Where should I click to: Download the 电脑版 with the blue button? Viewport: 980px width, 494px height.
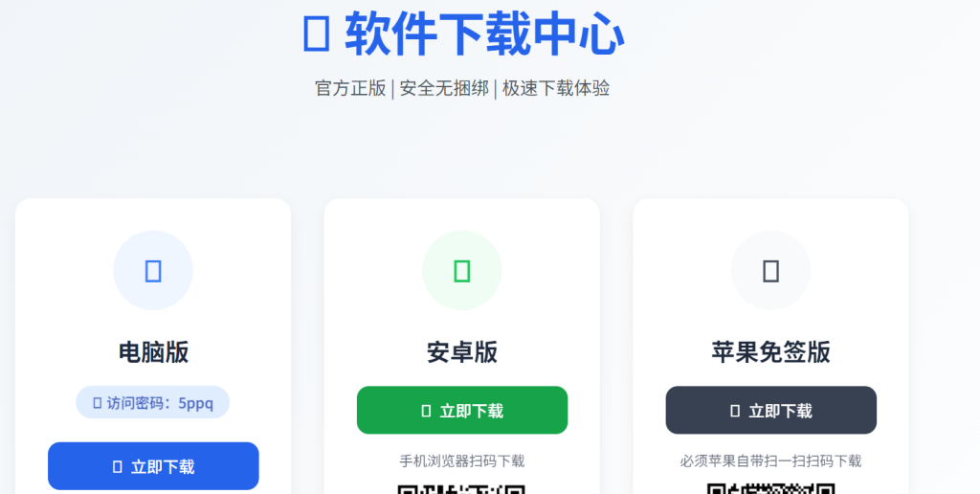(153, 466)
